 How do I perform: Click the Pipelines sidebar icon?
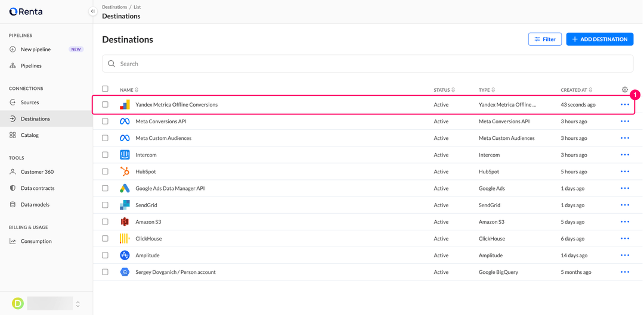click(13, 66)
